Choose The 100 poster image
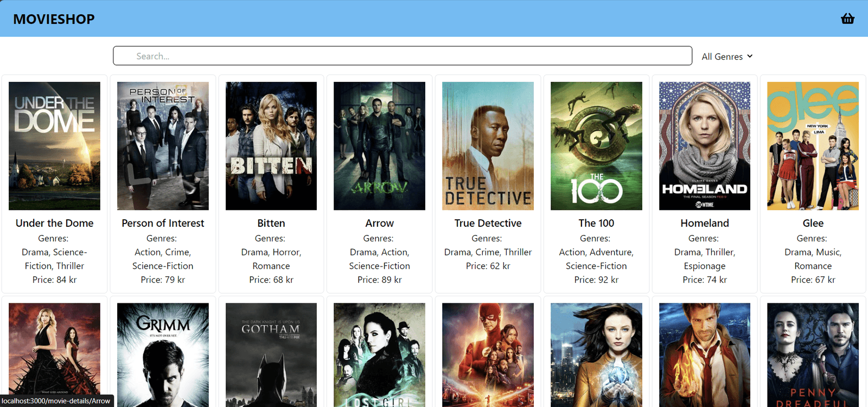This screenshot has width=868, height=407. (596, 146)
